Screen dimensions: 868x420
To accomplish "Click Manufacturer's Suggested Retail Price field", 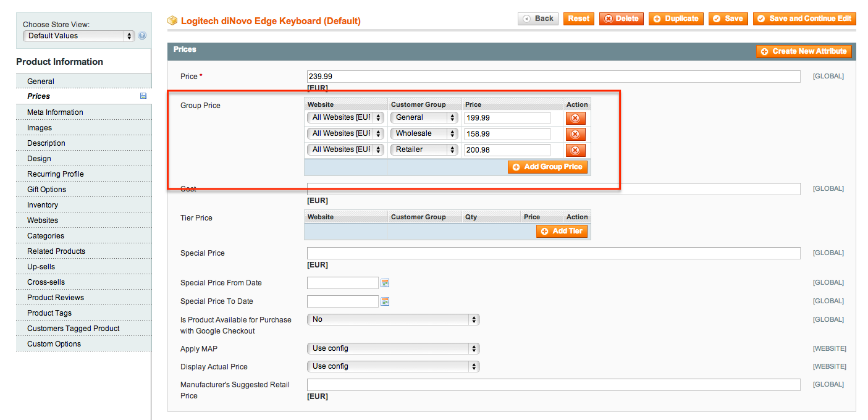I will [554, 385].
